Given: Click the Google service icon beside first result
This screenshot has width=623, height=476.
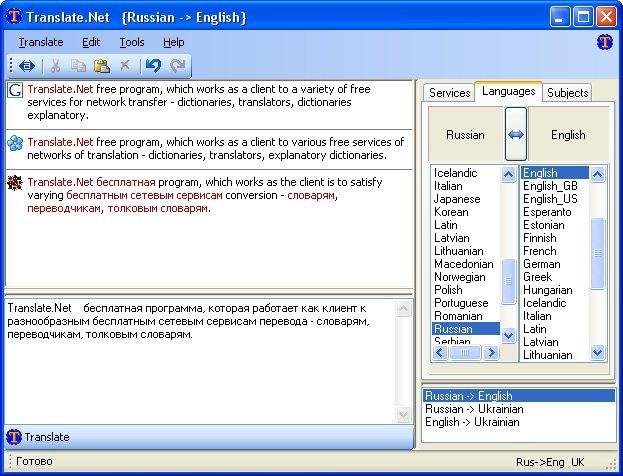Looking at the screenshot, I should coord(15,90).
